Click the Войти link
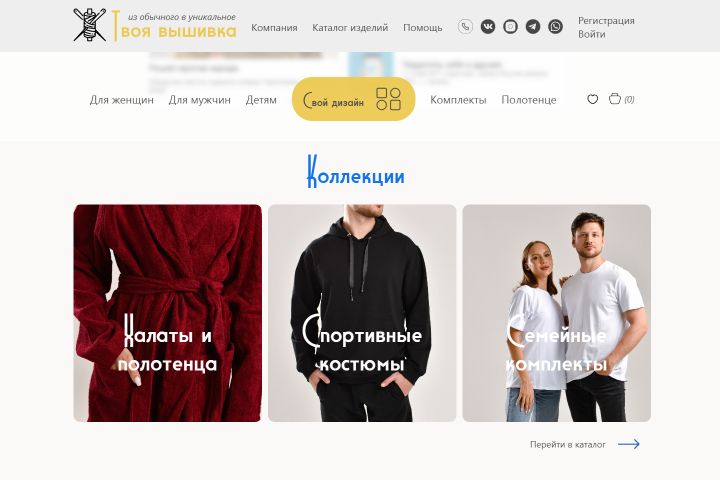Viewport: 720px width, 480px height. click(591, 34)
